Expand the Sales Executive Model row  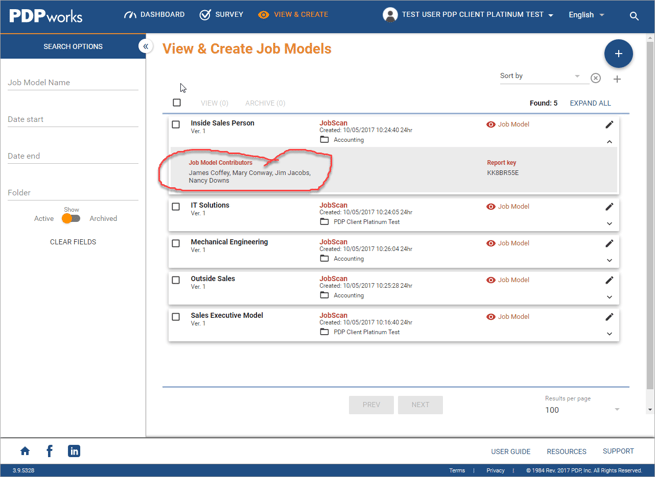coord(609,334)
